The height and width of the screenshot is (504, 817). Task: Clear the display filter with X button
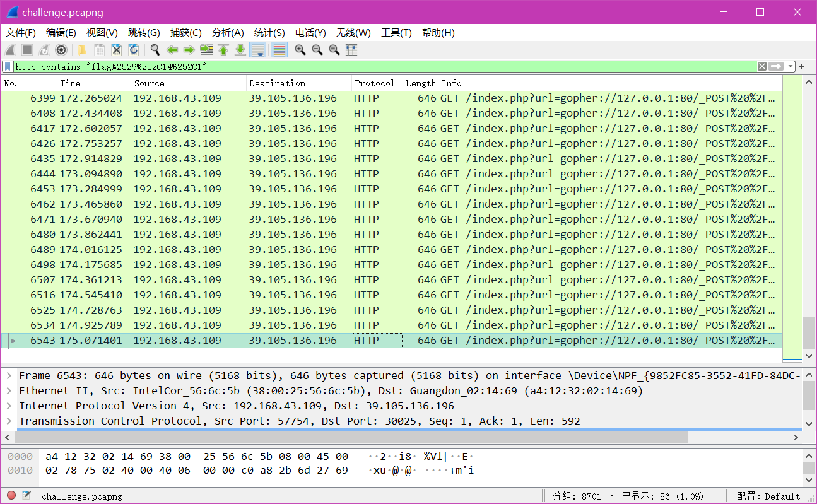coord(762,66)
